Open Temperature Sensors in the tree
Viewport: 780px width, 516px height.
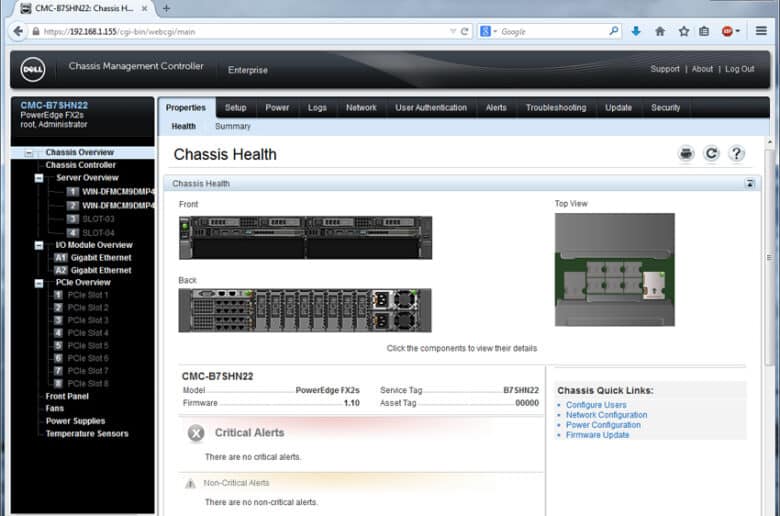[x=87, y=434]
